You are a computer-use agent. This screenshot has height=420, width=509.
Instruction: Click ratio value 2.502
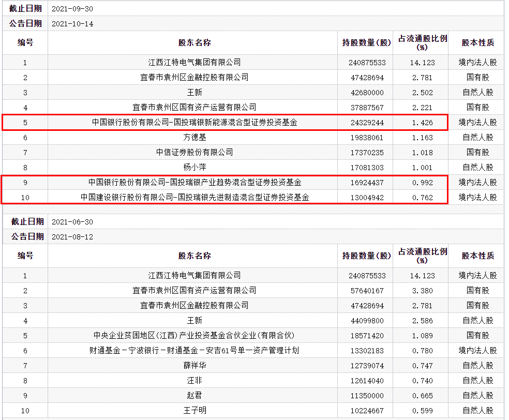click(x=422, y=93)
